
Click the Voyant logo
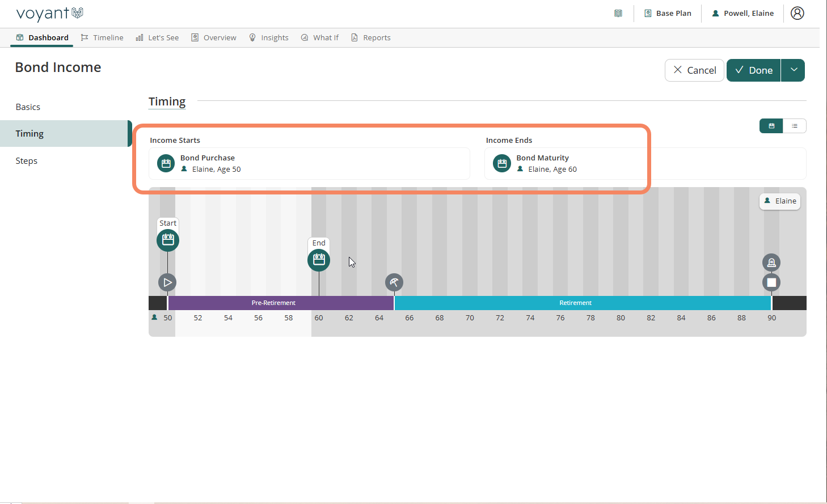[x=50, y=14]
